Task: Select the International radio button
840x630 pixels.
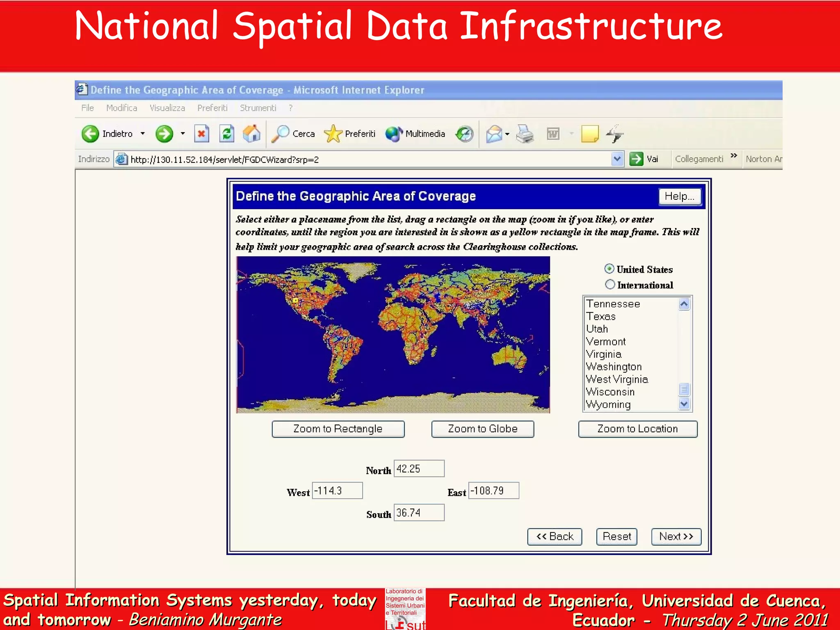Action: click(610, 284)
